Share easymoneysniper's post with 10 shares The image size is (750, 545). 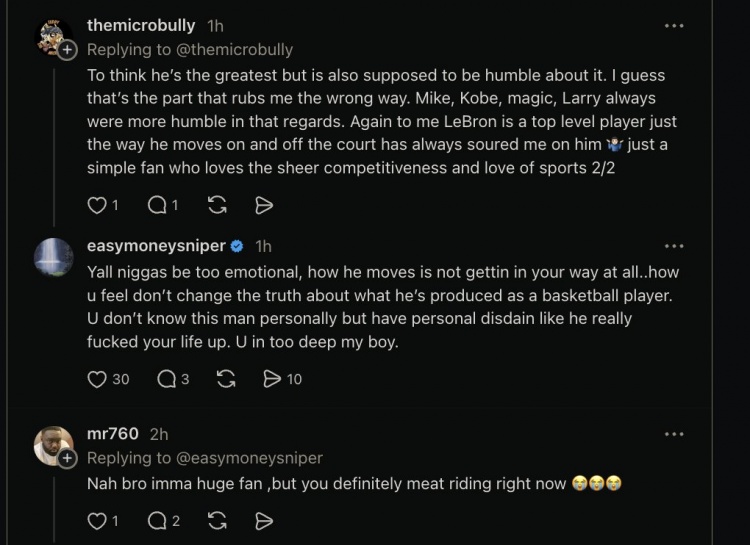tap(273, 379)
